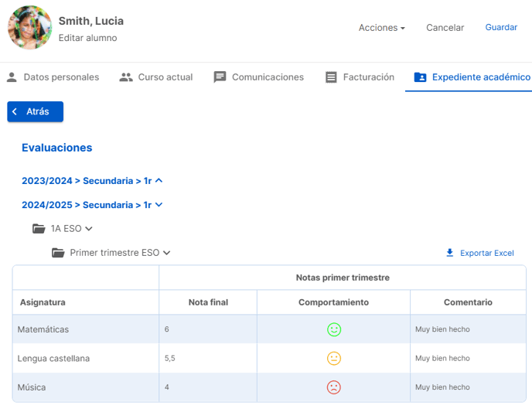Click the Atrás back button
The image size is (532, 409).
[x=36, y=111]
